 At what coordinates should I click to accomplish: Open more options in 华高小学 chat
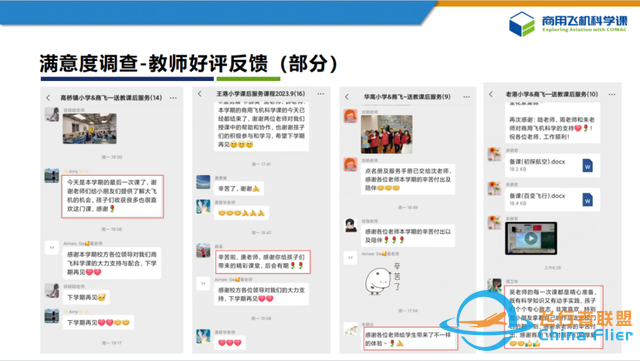point(467,97)
